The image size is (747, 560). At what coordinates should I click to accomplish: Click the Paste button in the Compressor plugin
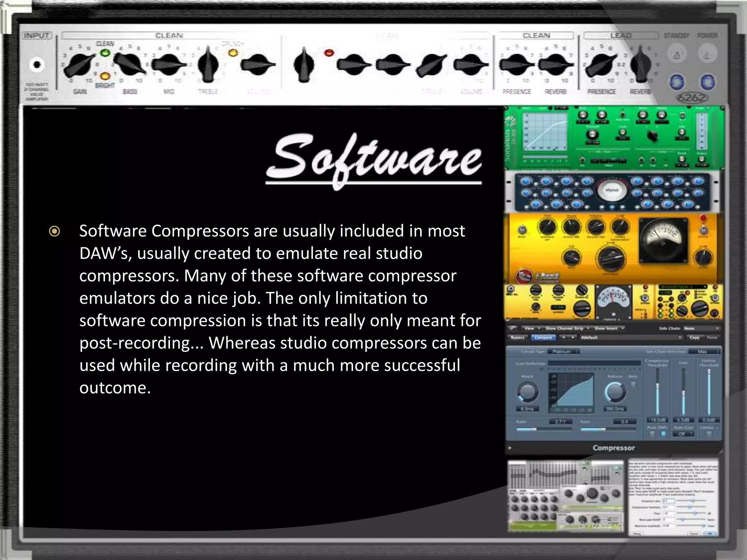pos(712,337)
